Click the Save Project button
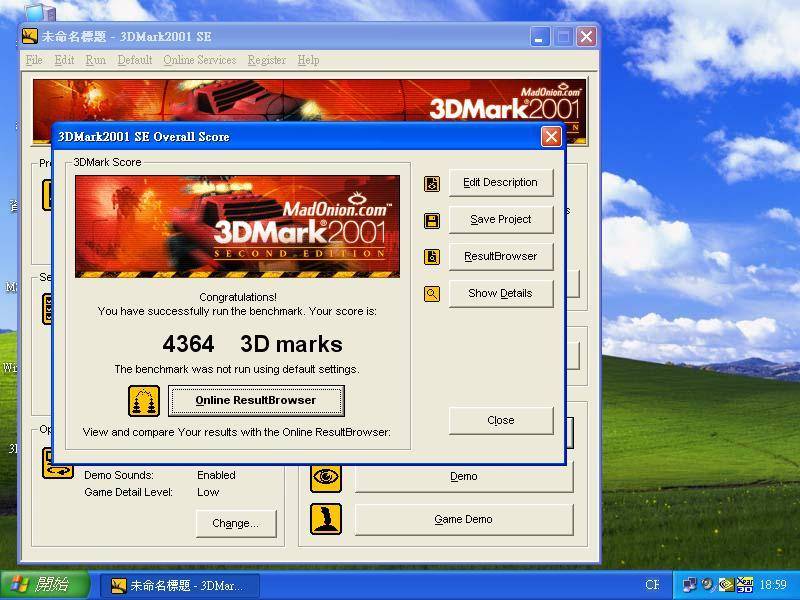This screenshot has height=600, width=800. tap(501, 219)
